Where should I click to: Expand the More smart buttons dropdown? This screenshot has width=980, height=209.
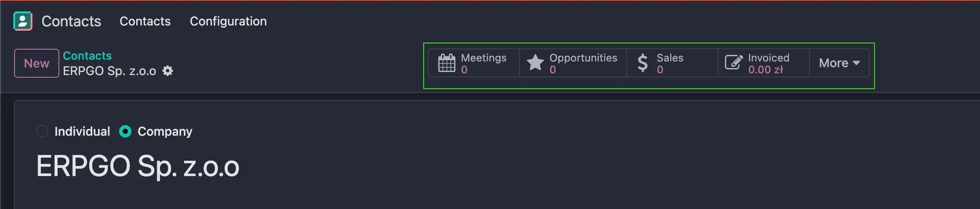[x=834, y=63]
